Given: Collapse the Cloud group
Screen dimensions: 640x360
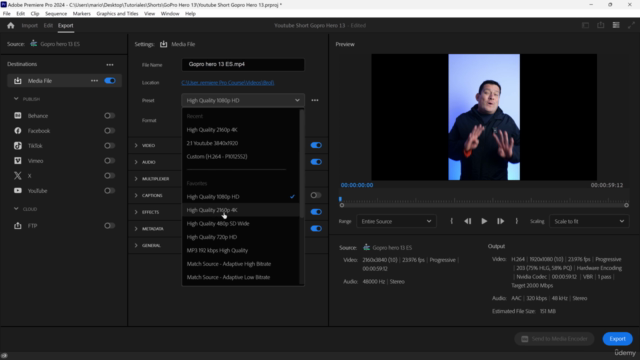Looking at the screenshot, I should point(16,209).
